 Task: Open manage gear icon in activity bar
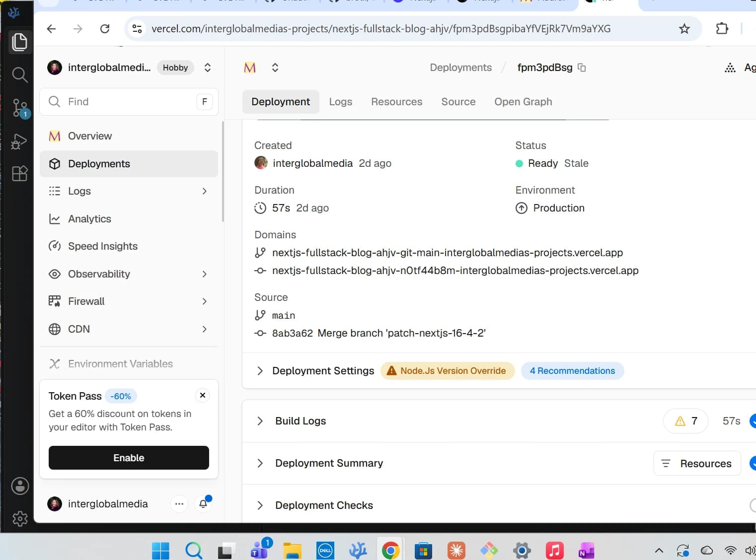coord(20,519)
